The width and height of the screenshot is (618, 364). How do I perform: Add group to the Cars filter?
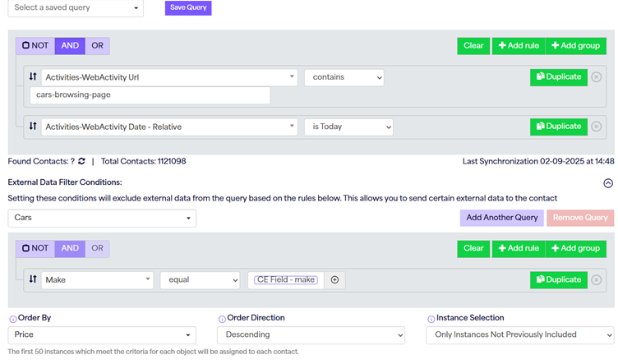point(576,249)
